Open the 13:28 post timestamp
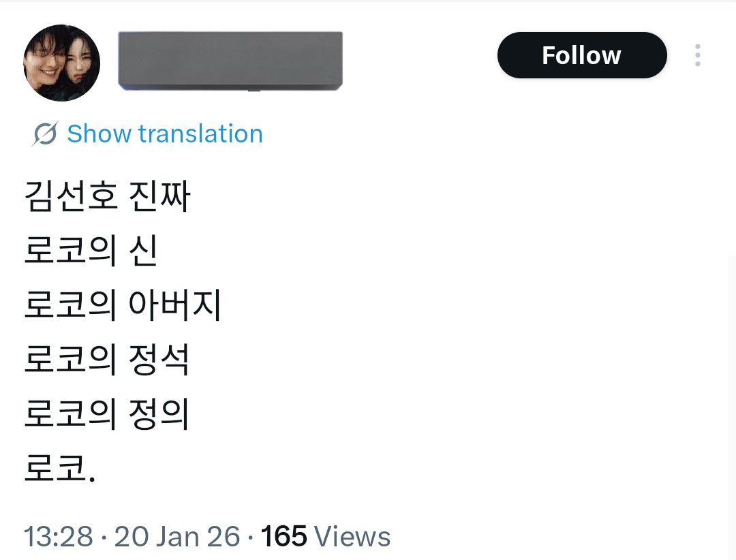 tap(58, 537)
